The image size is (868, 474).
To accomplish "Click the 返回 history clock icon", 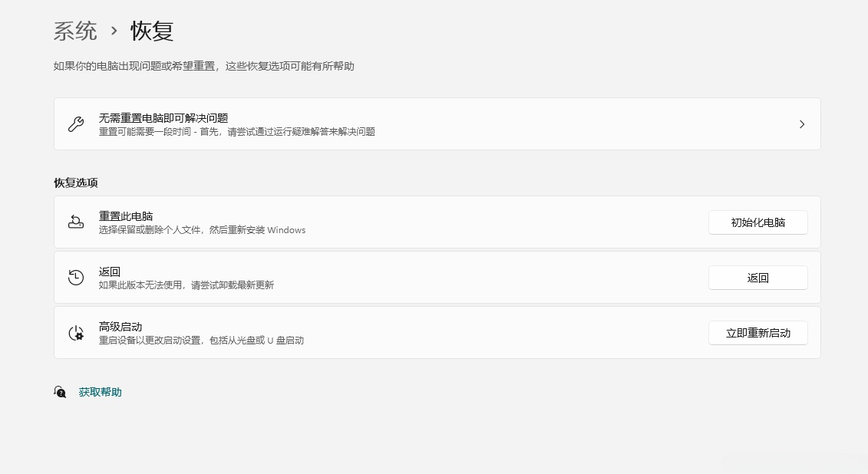I will click(76, 278).
